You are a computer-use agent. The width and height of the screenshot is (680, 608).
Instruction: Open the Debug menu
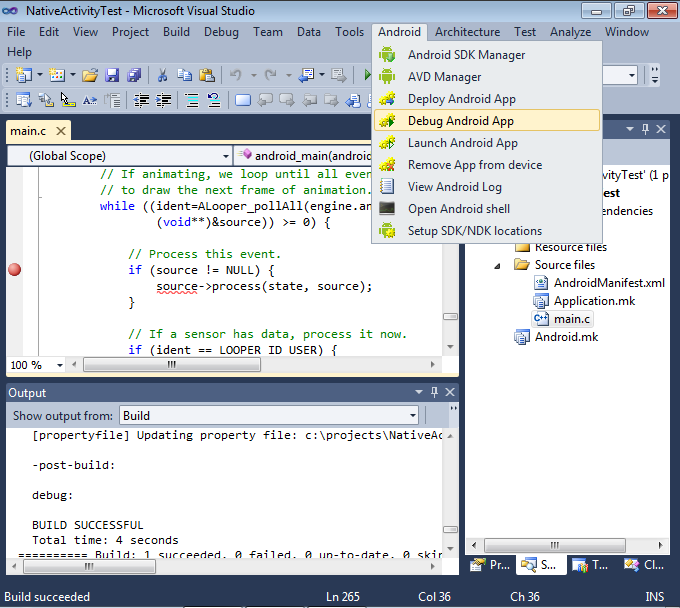(221, 32)
